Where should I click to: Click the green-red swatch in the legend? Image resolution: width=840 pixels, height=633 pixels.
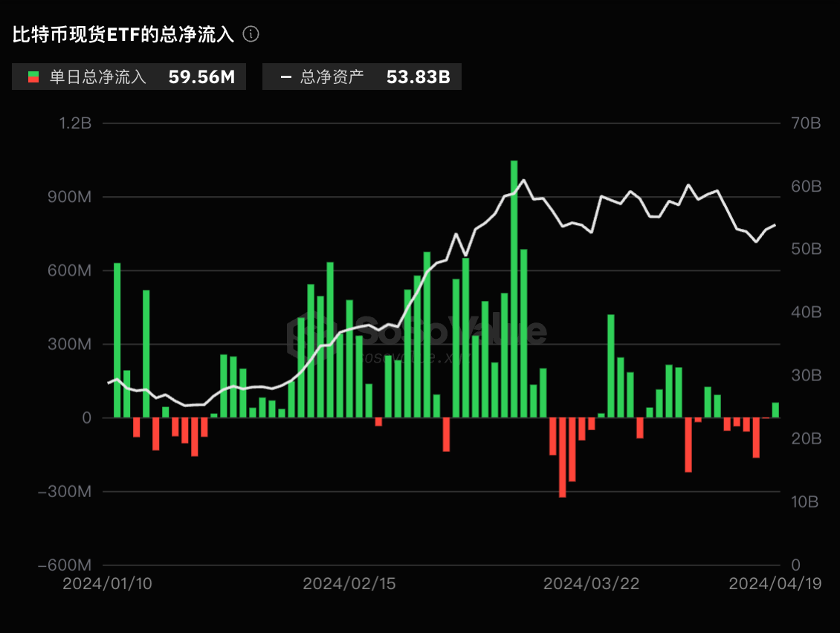pos(33,77)
